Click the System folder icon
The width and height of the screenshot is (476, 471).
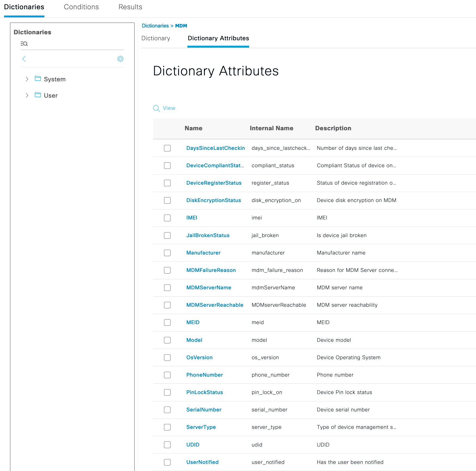coord(38,79)
